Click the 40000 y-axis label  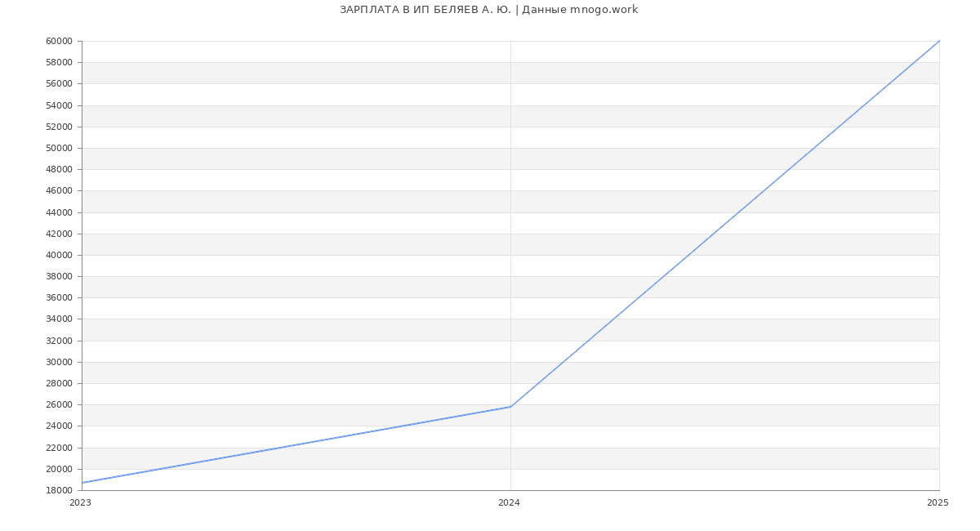[x=60, y=255]
